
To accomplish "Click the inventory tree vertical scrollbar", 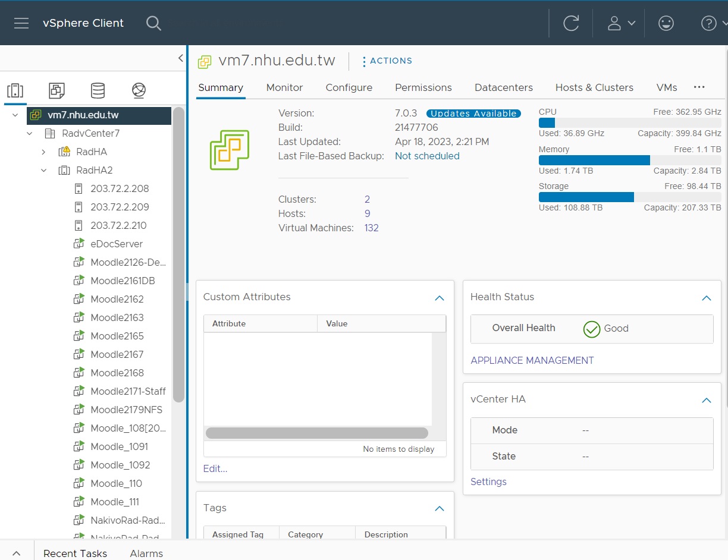I will [x=178, y=254].
